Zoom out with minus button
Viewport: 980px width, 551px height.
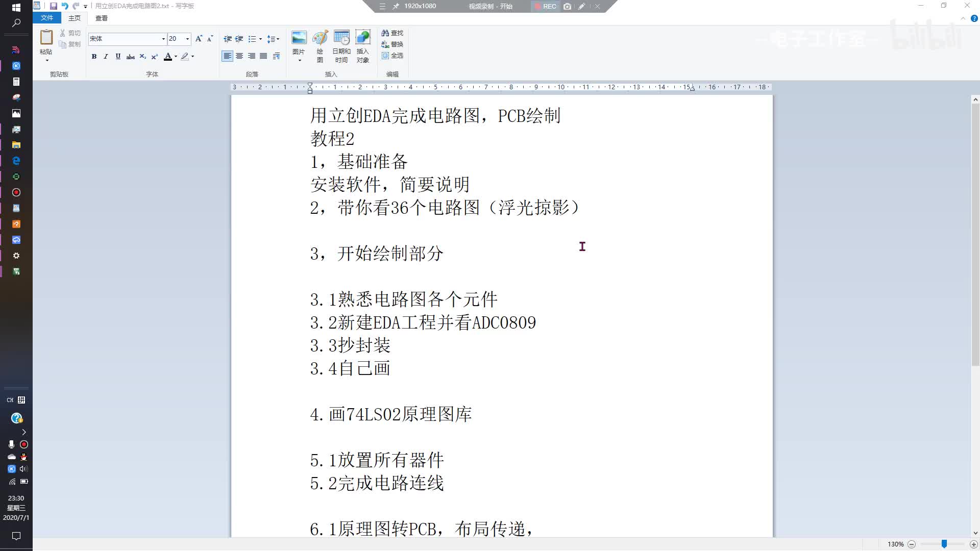point(912,544)
